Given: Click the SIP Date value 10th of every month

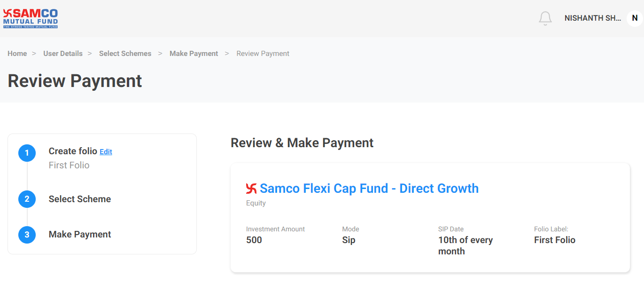Looking at the screenshot, I should click(x=466, y=245).
